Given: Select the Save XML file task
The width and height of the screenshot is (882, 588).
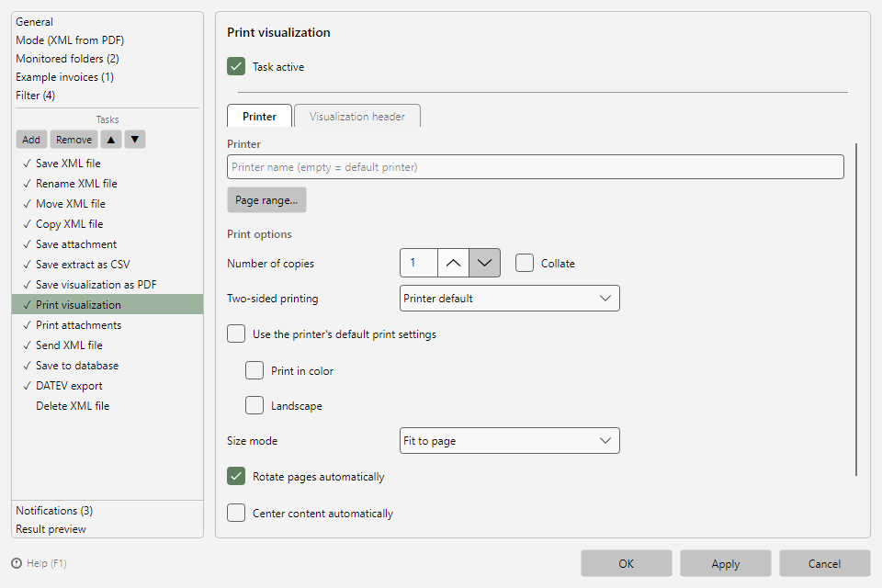Looking at the screenshot, I should tap(107, 164).
